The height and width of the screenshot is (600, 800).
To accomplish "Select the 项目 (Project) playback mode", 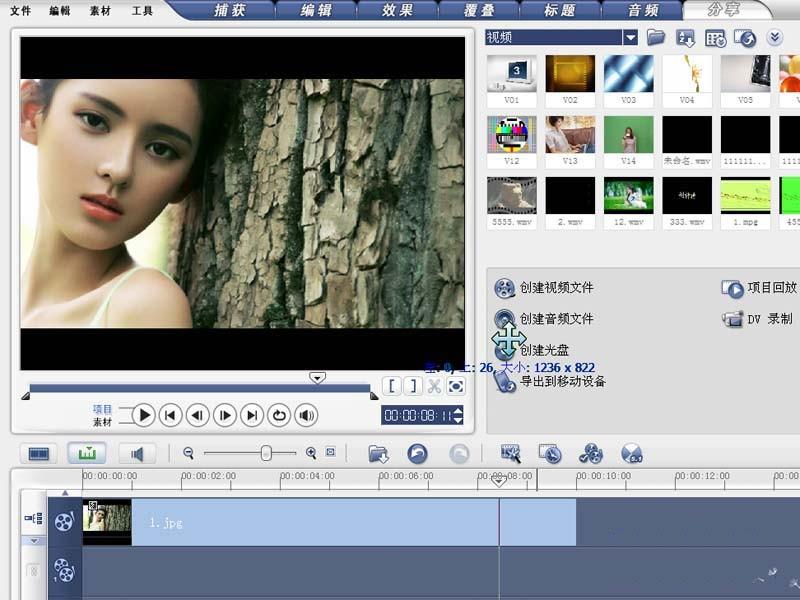I will click(103, 408).
